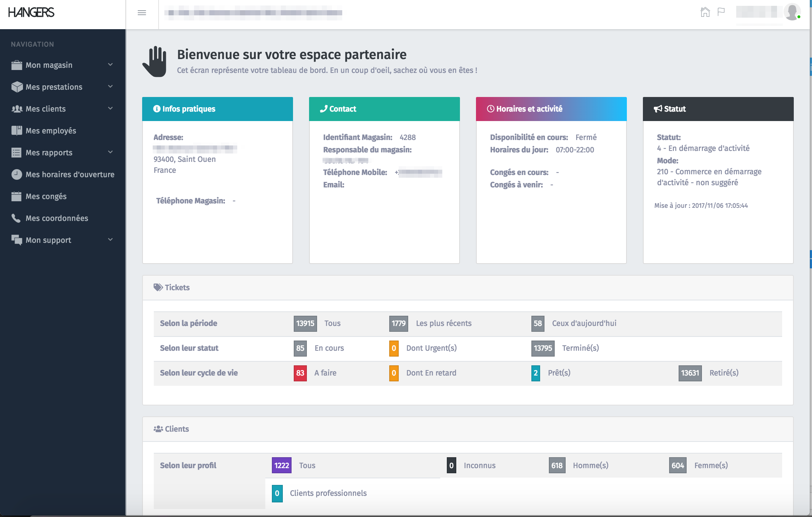Click the Tickets panel header
812x517 pixels.
[177, 288]
